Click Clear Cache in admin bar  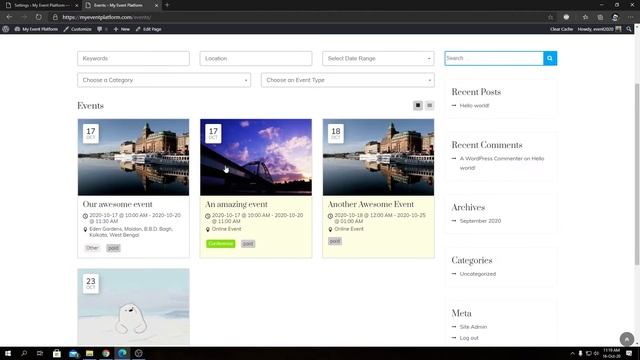(x=561, y=29)
